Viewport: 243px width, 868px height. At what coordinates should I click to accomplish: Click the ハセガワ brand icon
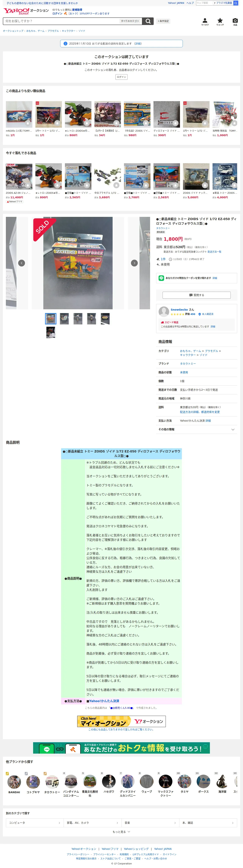pos(109,781)
